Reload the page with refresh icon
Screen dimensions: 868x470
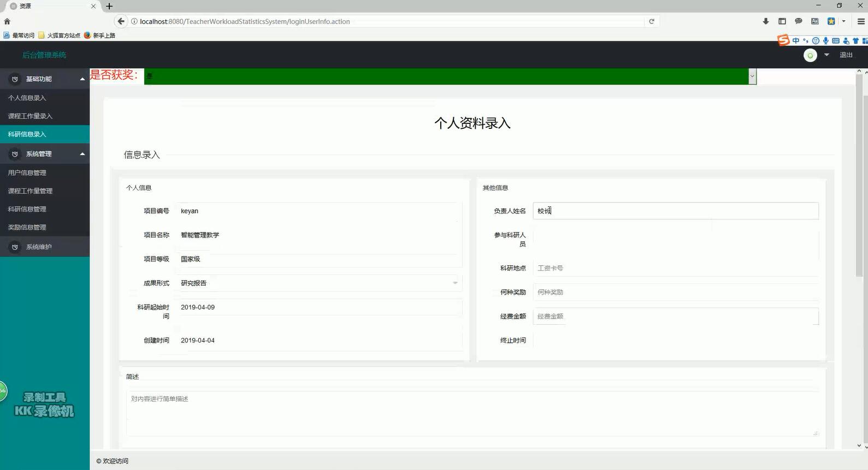[652, 21]
